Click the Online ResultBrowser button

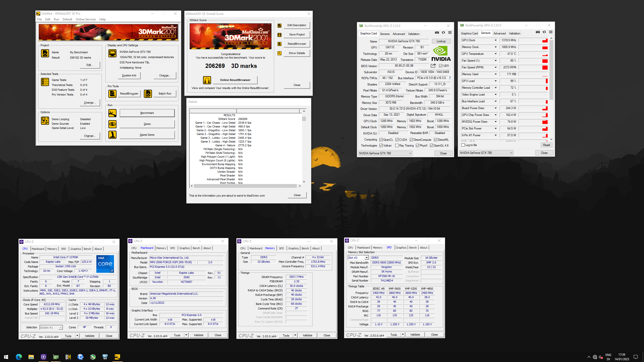tap(235, 80)
